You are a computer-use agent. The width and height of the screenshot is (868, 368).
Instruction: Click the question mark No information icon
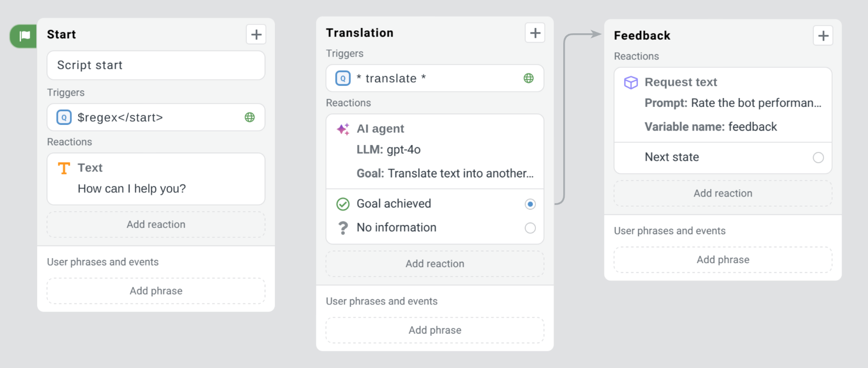(x=342, y=227)
